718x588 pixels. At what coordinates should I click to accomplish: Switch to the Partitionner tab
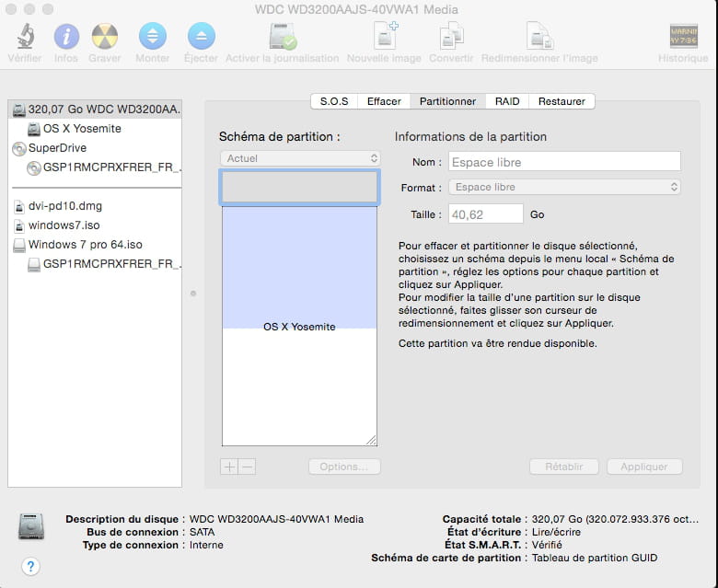447,101
